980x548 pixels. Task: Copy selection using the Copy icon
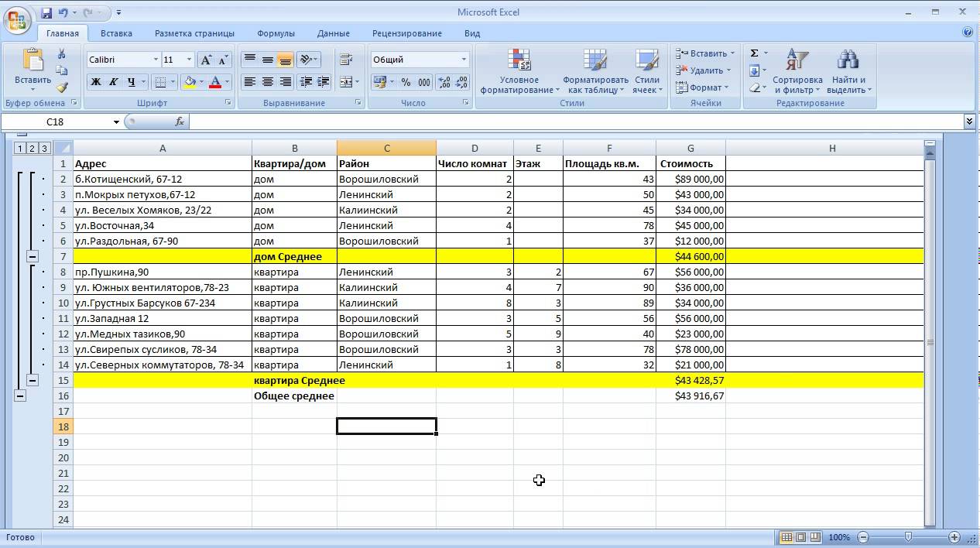[62, 70]
